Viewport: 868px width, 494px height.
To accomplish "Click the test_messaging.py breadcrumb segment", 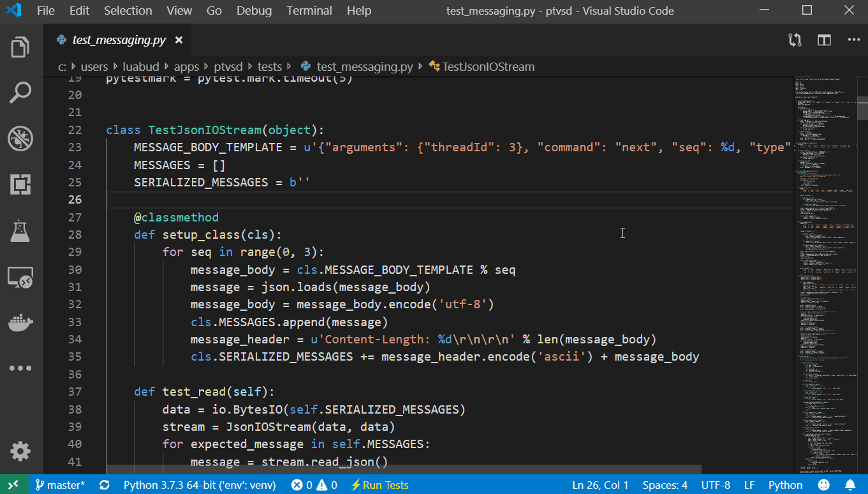I will [357, 66].
